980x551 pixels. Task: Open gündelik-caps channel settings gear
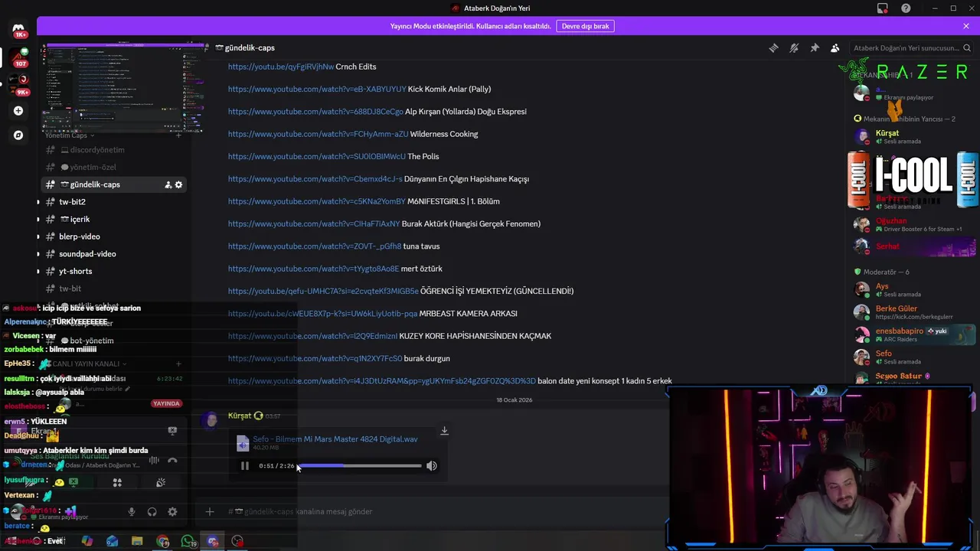178,184
